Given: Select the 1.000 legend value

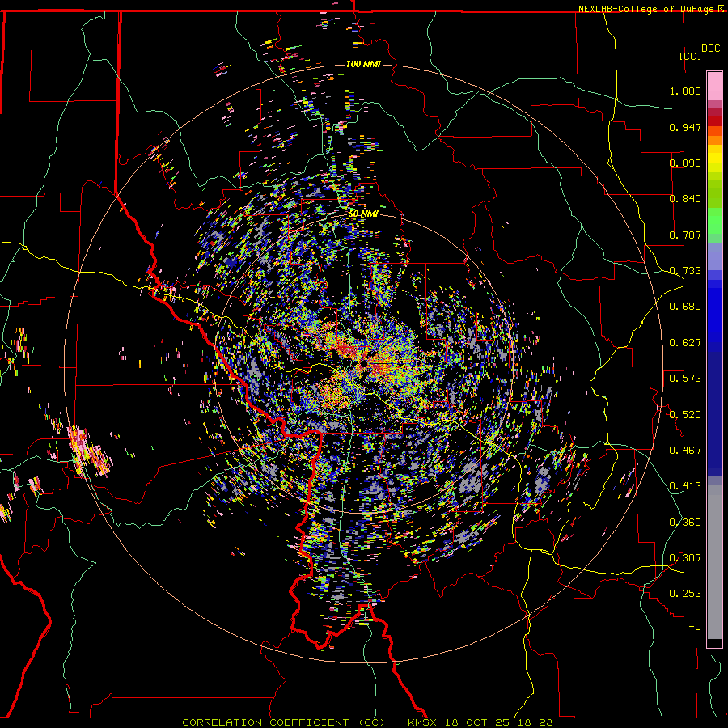Looking at the screenshot, I should pyautogui.click(x=685, y=91).
